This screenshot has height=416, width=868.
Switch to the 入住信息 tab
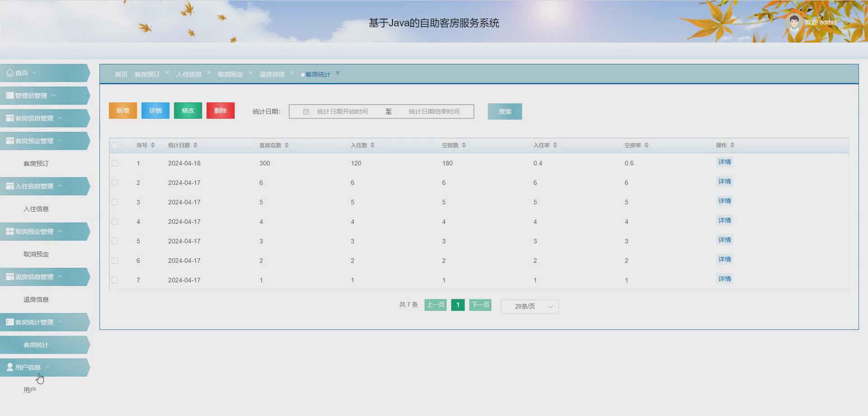[x=189, y=74]
